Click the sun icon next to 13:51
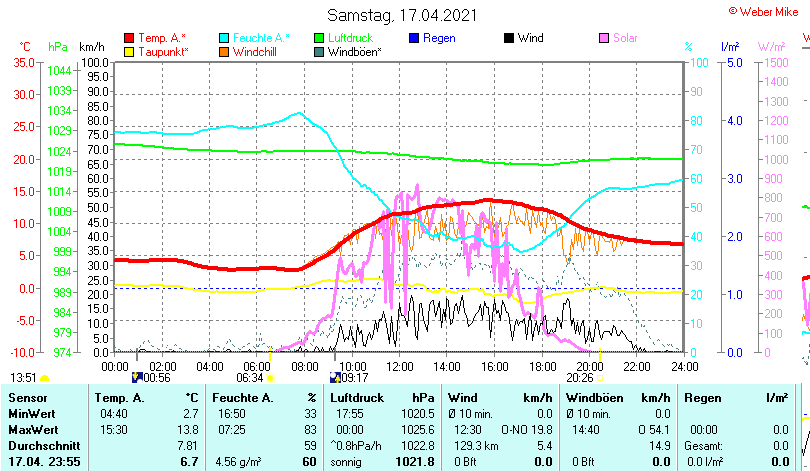 [x=44, y=377]
